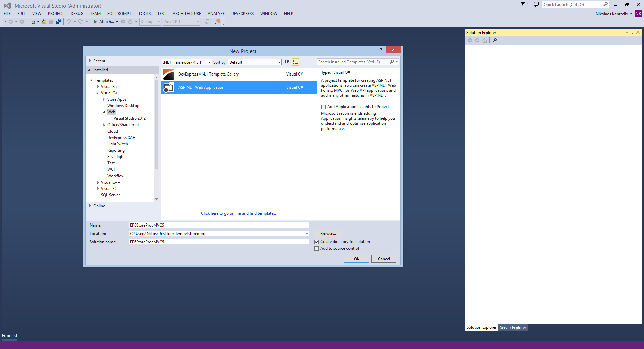Click the Search Installed Templates box
This screenshot has height=349, width=644.
pos(353,62)
